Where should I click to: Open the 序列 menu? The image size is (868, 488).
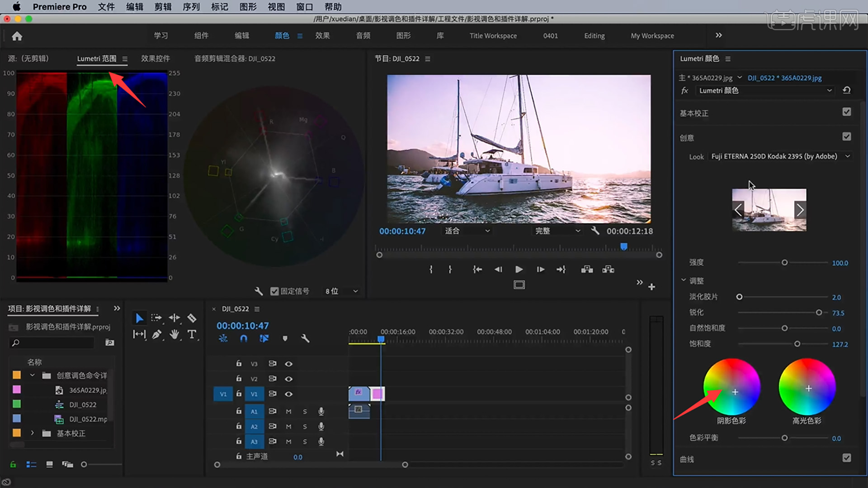pos(191,7)
